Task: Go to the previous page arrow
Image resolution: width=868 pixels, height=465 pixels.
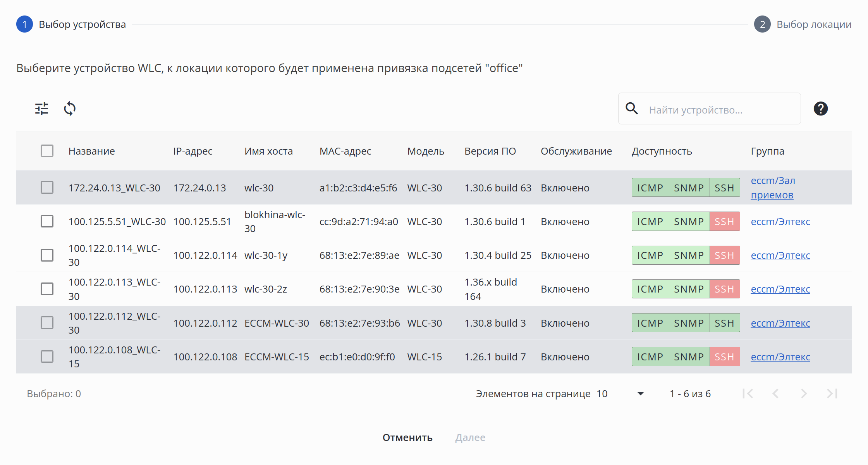Action: (776, 394)
